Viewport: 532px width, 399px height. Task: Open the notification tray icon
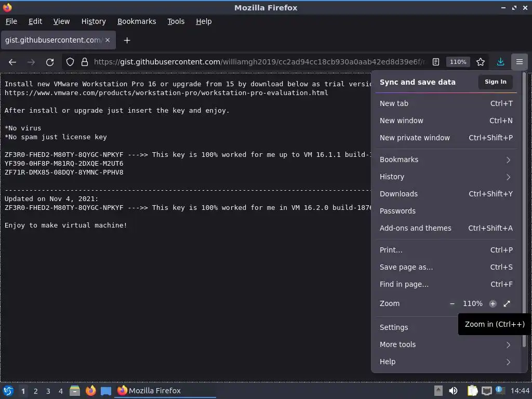pos(500,390)
